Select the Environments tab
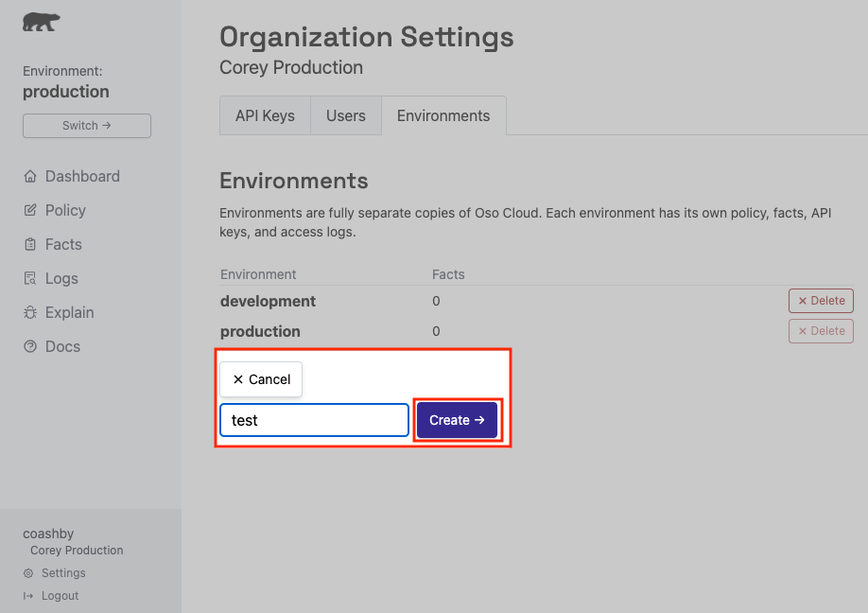The height and width of the screenshot is (613, 868). (x=443, y=115)
